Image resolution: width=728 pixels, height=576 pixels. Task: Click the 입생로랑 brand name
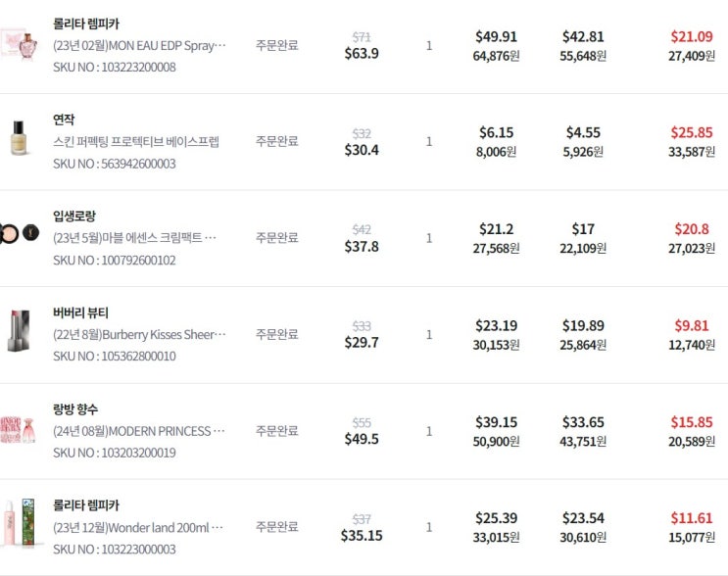(x=74, y=216)
